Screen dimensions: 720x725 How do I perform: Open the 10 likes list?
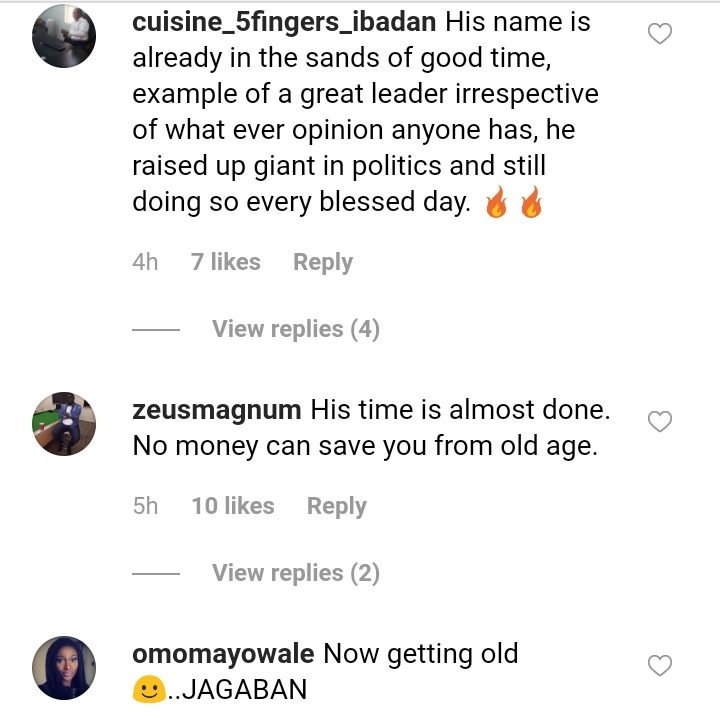(232, 506)
